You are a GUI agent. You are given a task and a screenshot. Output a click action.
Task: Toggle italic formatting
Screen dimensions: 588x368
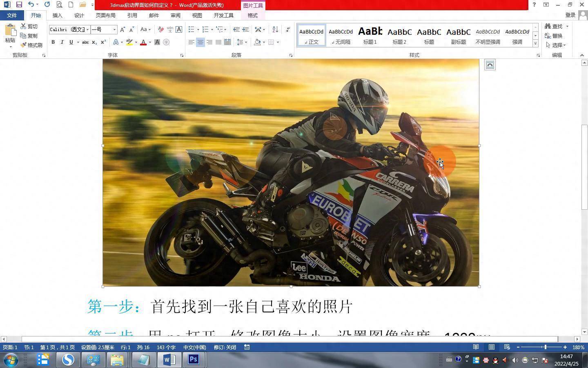tap(62, 42)
